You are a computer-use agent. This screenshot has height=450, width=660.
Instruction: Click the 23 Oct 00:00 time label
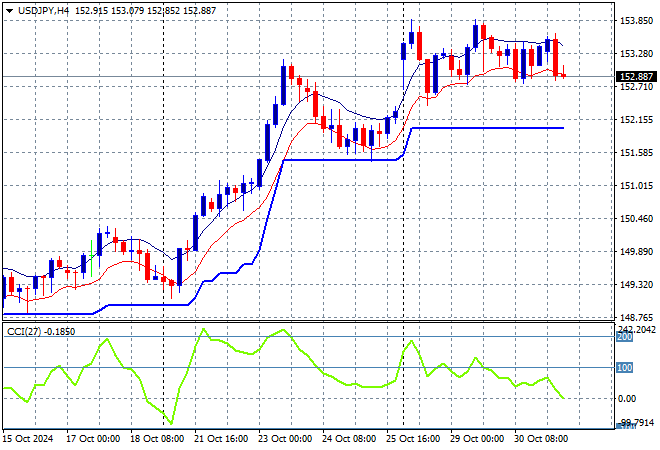(285, 439)
